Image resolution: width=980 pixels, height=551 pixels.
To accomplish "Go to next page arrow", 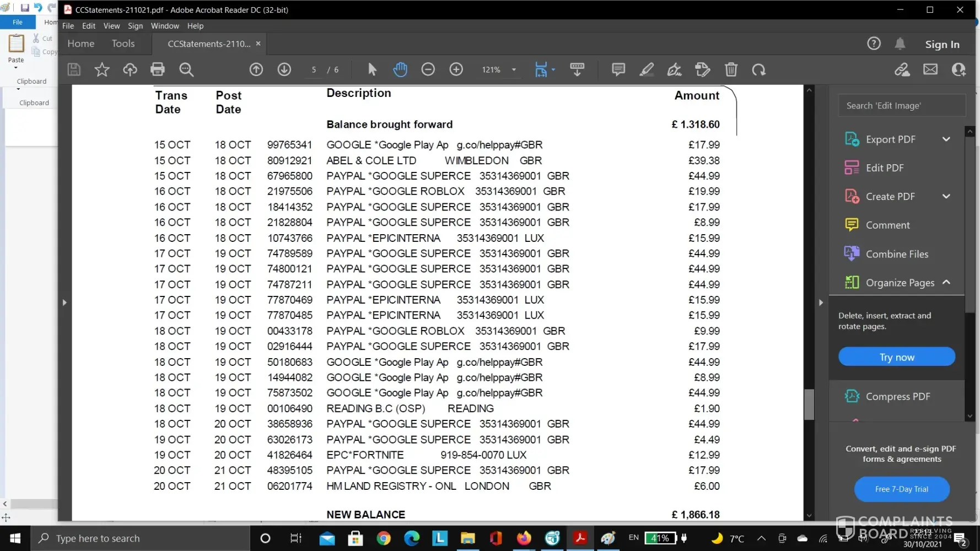I will pyautogui.click(x=284, y=69).
